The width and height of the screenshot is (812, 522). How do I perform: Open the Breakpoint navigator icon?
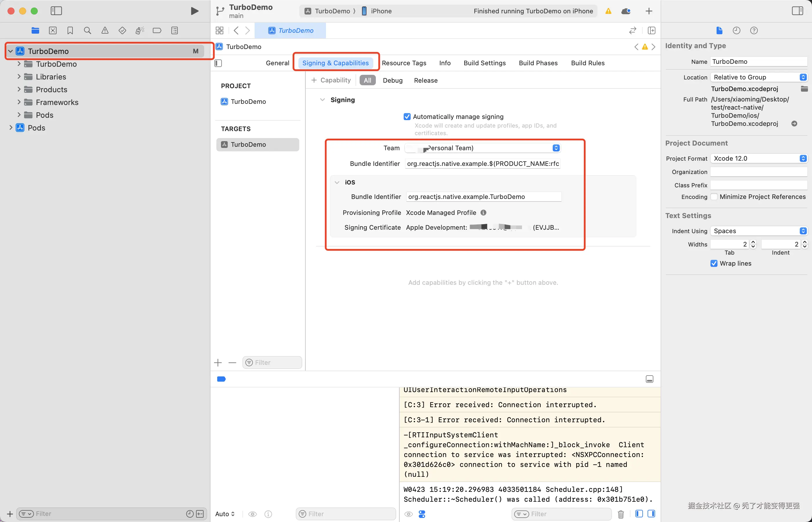coord(157,30)
